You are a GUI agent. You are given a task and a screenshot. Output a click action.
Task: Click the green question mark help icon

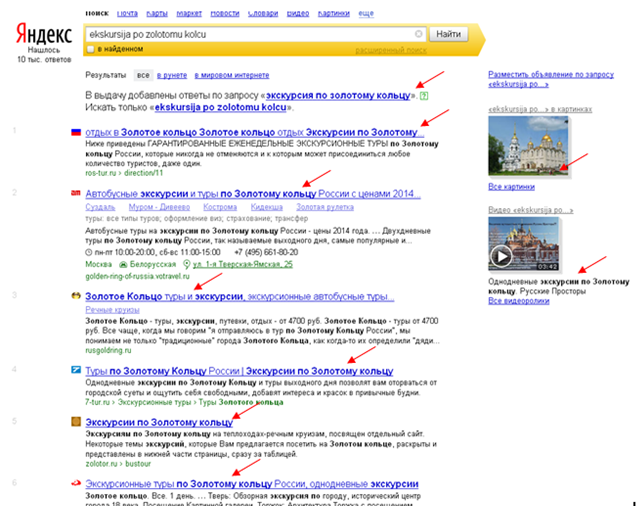(x=424, y=95)
